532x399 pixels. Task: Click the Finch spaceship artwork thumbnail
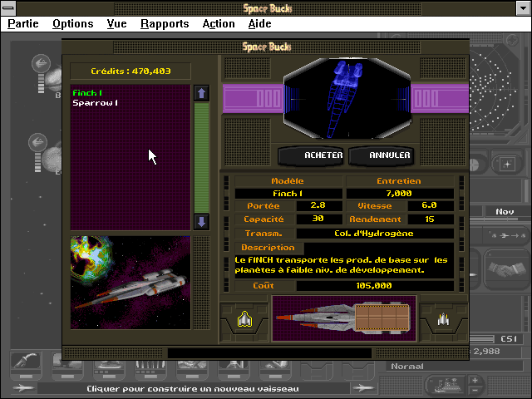click(x=131, y=283)
